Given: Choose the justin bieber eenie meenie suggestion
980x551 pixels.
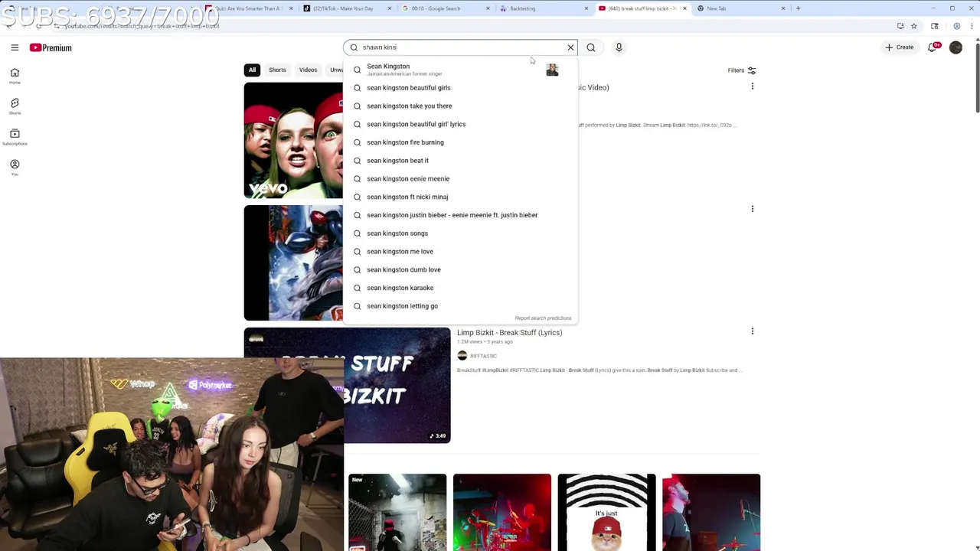Looking at the screenshot, I should click(460, 215).
